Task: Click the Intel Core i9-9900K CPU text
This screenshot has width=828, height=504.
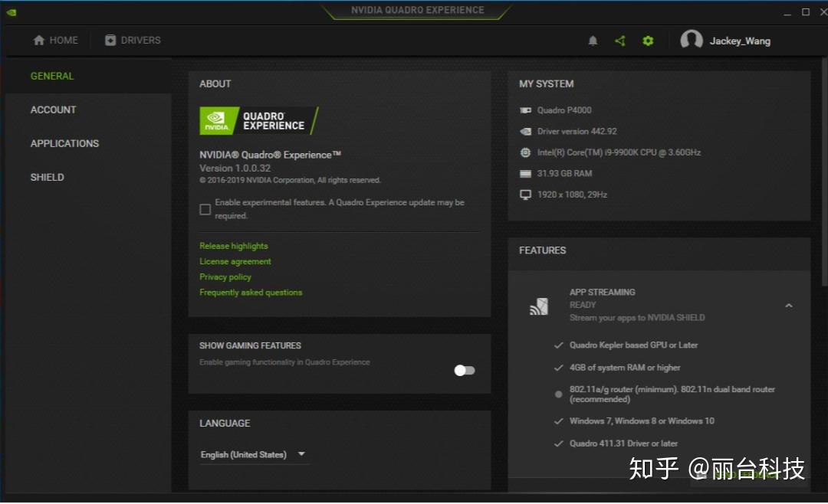Action: (x=619, y=152)
